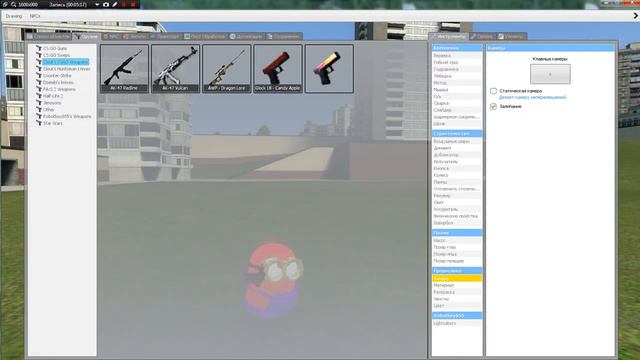
Task: Collapse the Прорисовка render tool category
Action: click(x=457, y=271)
